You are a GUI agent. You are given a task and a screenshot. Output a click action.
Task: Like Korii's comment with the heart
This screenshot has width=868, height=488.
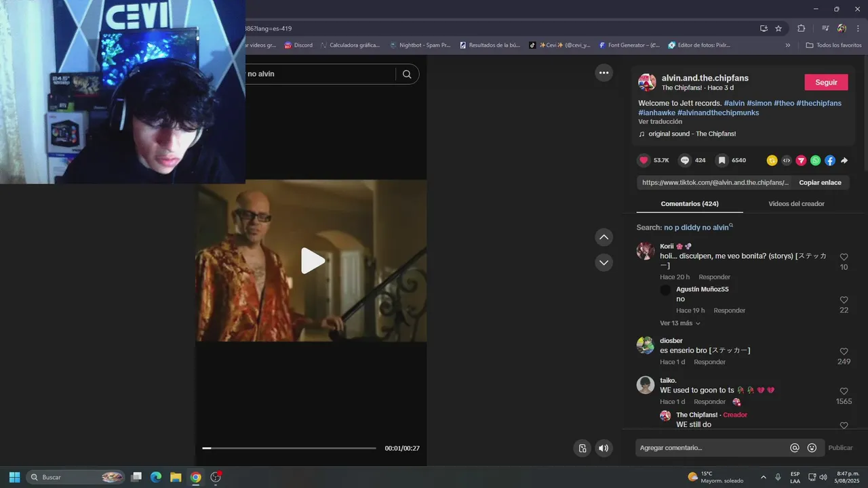click(844, 258)
